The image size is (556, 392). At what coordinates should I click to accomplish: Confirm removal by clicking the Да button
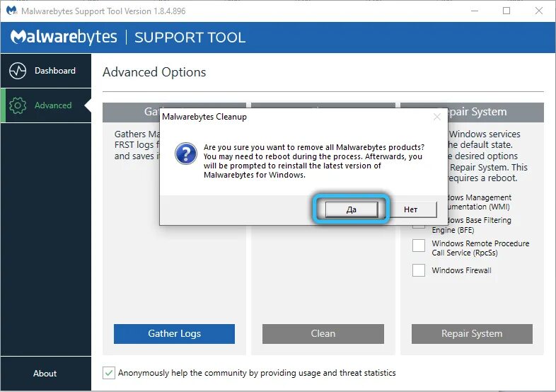(352, 209)
